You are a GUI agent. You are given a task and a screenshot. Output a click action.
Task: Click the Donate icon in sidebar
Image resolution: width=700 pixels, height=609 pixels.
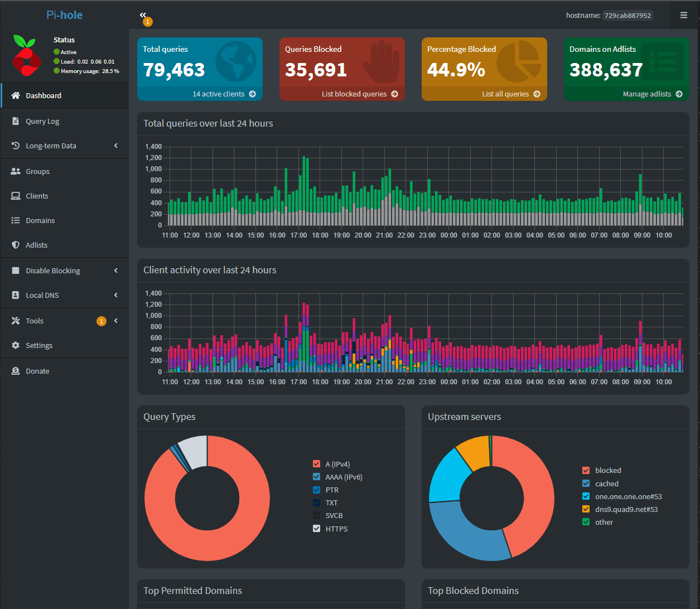pos(16,371)
